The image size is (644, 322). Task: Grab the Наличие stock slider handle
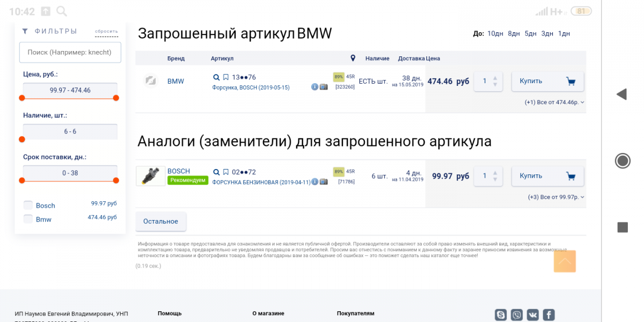(x=22, y=139)
